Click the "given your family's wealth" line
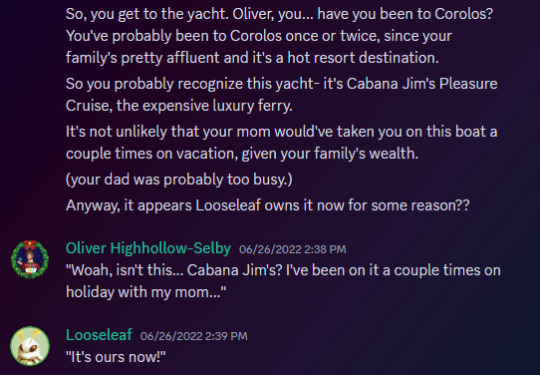The width and height of the screenshot is (540, 375). coord(242,154)
